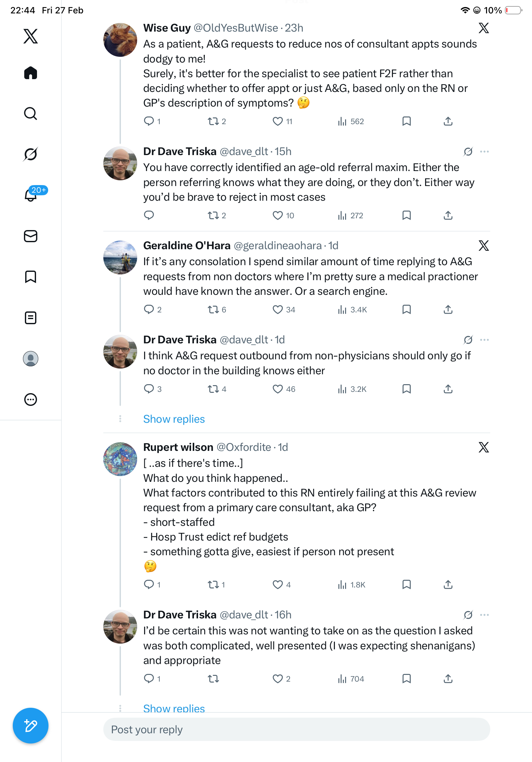Open Profile from the sidebar
The height and width of the screenshot is (762, 532).
click(x=31, y=358)
